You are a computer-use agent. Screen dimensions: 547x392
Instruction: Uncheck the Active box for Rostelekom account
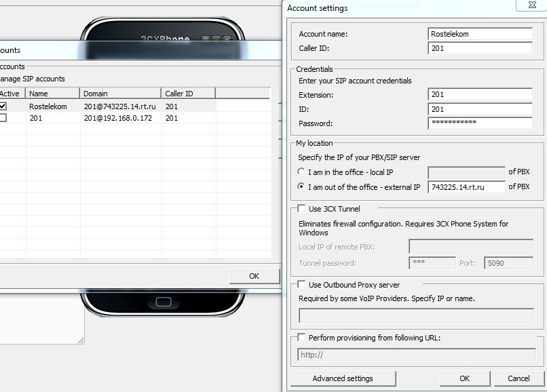click(3, 106)
